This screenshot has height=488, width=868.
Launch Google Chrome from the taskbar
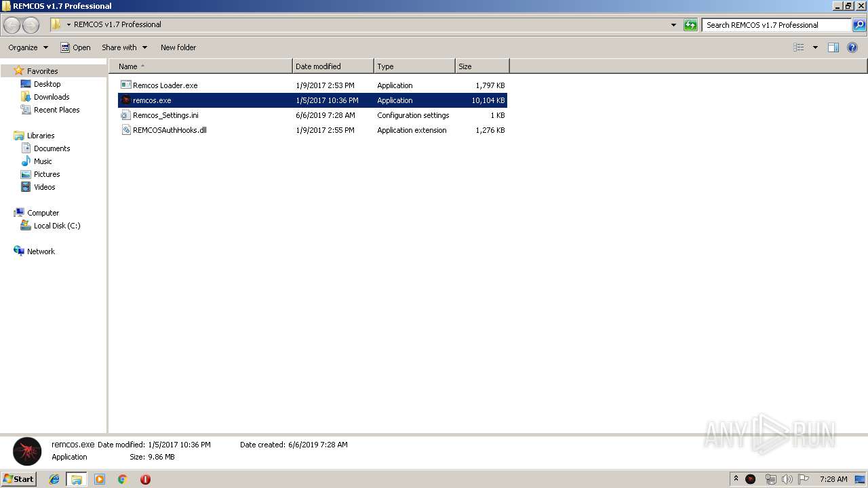tap(123, 479)
